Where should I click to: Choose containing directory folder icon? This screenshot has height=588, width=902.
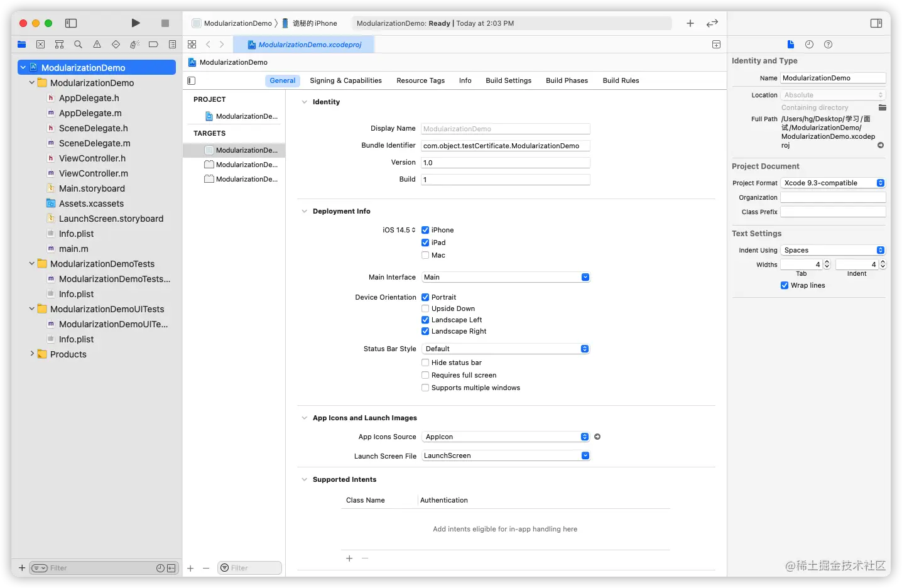[882, 107]
